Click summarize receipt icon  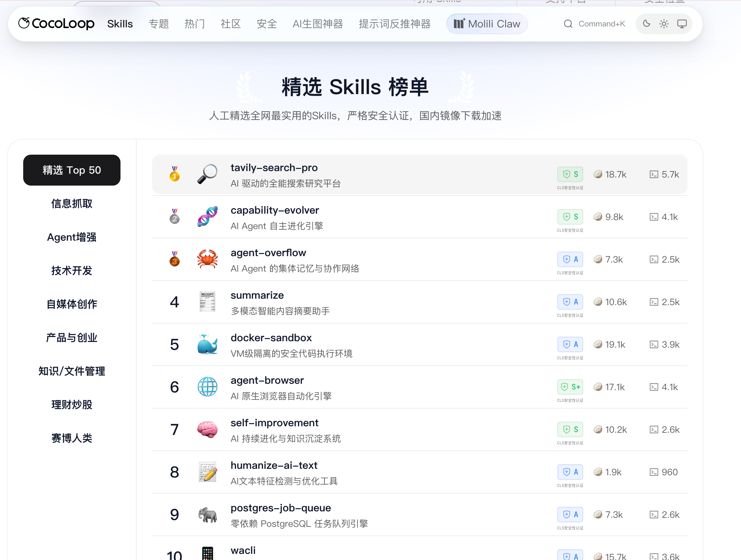point(207,302)
